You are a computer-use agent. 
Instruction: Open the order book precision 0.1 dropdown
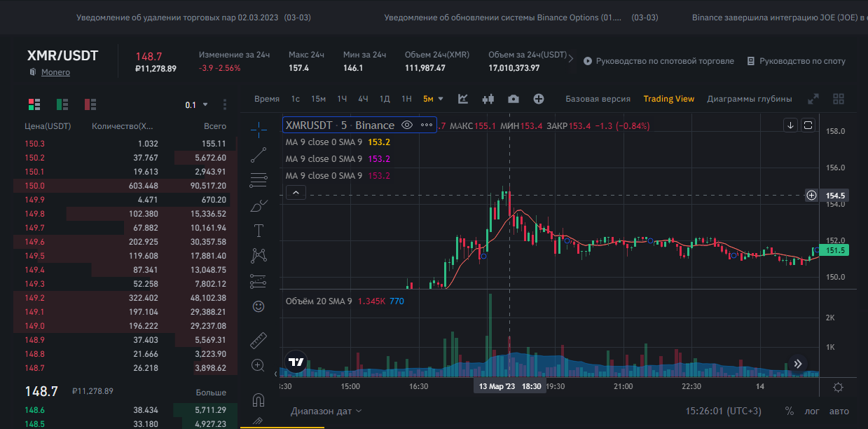coord(197,104)
